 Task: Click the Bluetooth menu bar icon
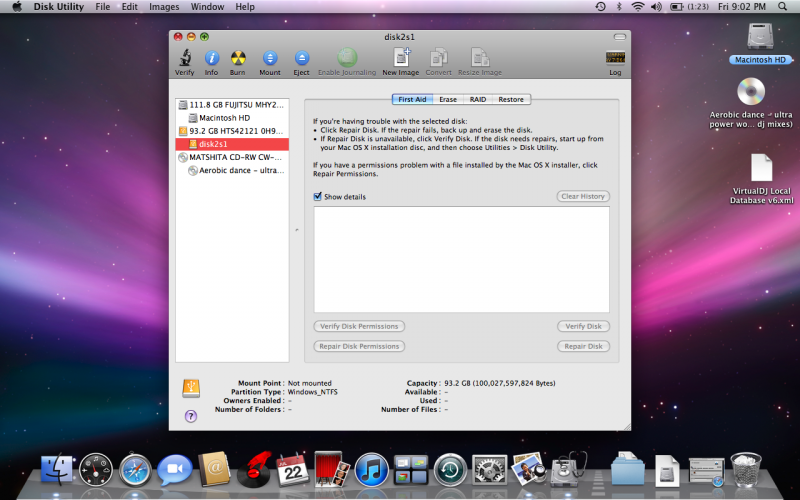(x=619, y=7)
